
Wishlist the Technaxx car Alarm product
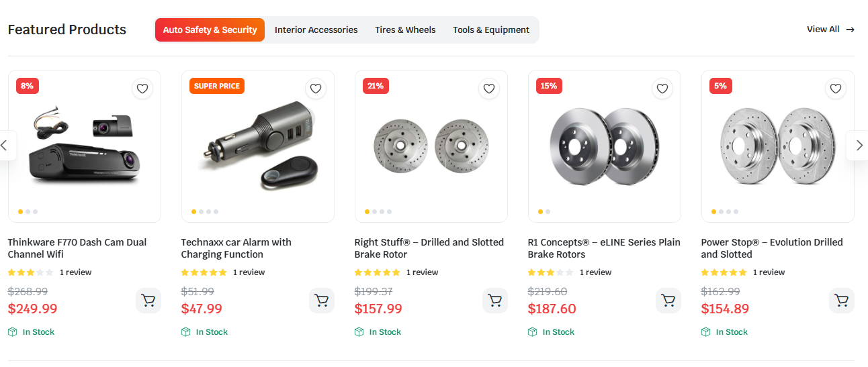[x=315, y=89]
